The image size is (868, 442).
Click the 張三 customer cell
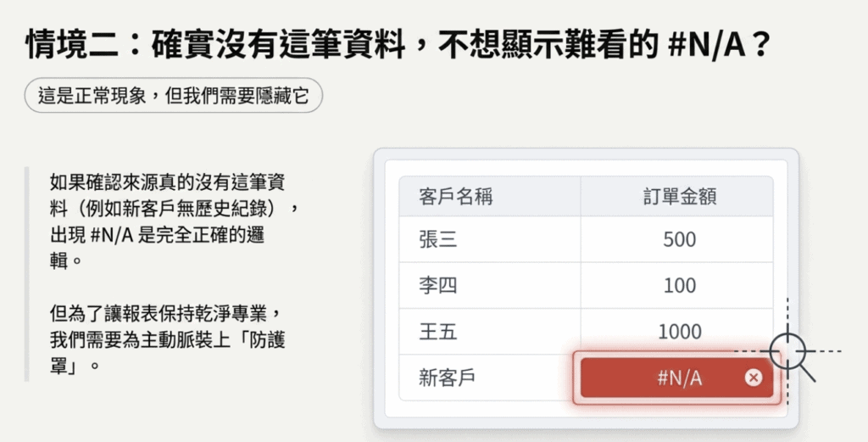(x=438, y=239)
